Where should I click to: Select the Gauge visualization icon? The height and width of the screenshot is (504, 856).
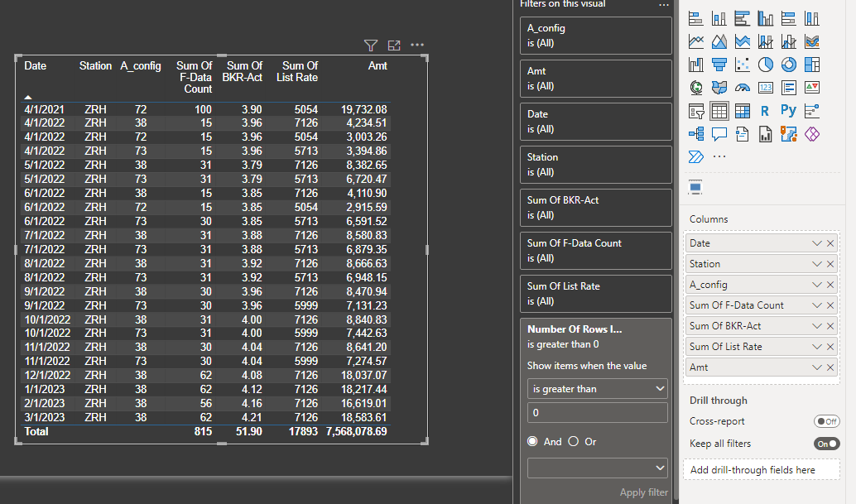tap(743, 88)
